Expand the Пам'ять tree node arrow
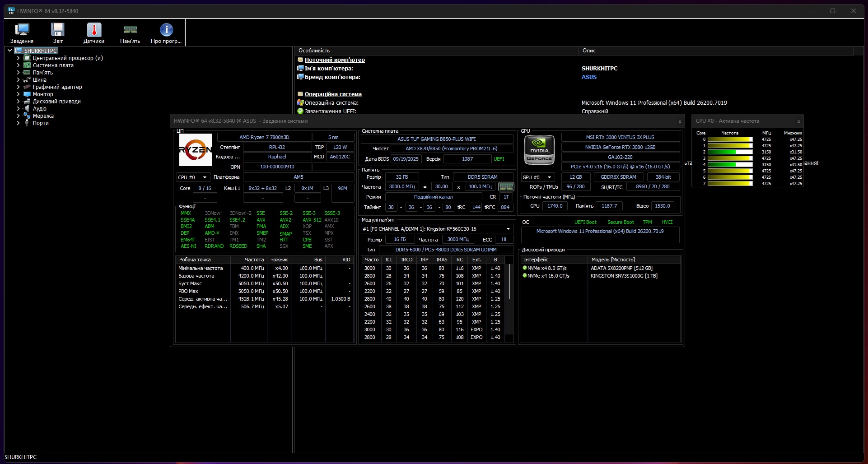868x464 pixels. coord(18,72)
